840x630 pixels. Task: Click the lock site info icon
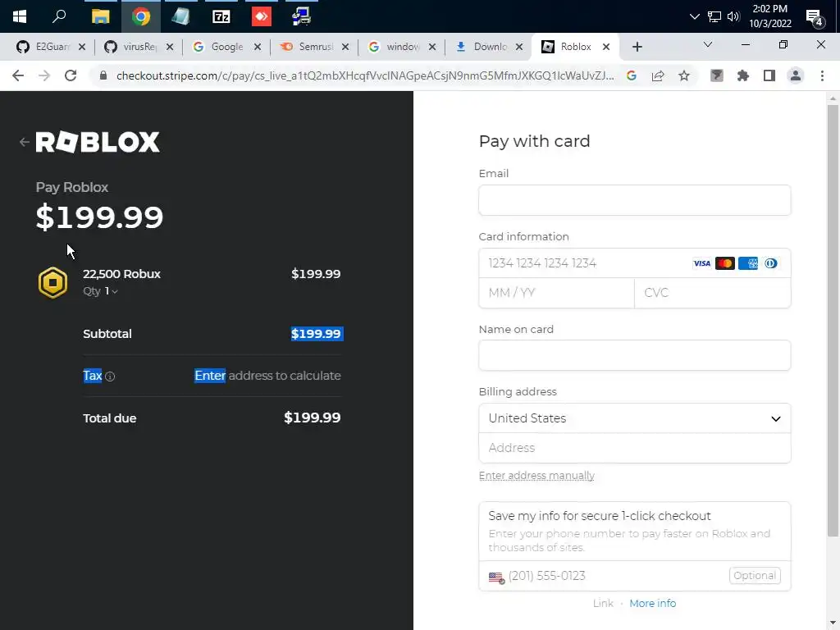[103, 76]
